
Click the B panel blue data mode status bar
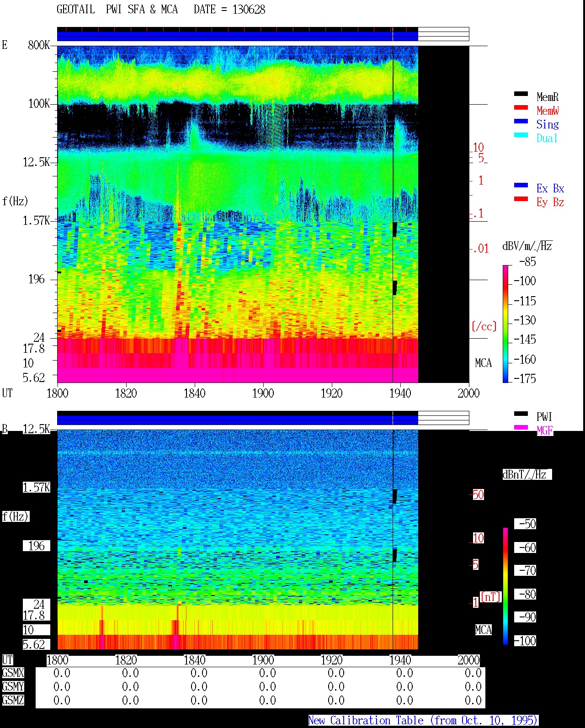238,420
